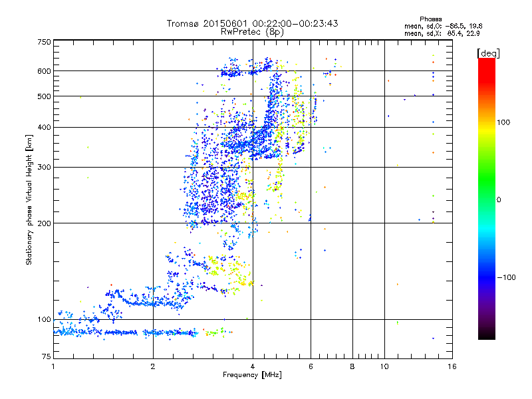Click the y-axis label '750'
Viewport: 532px width, 399px height.
click(44, 42)
